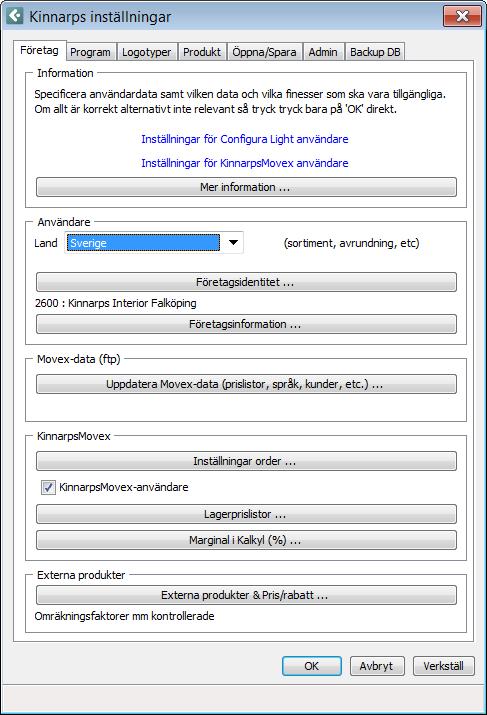Screen dimensions: 487x715
Task: Apply changes with Verkställ button
Action: [444, 666]
